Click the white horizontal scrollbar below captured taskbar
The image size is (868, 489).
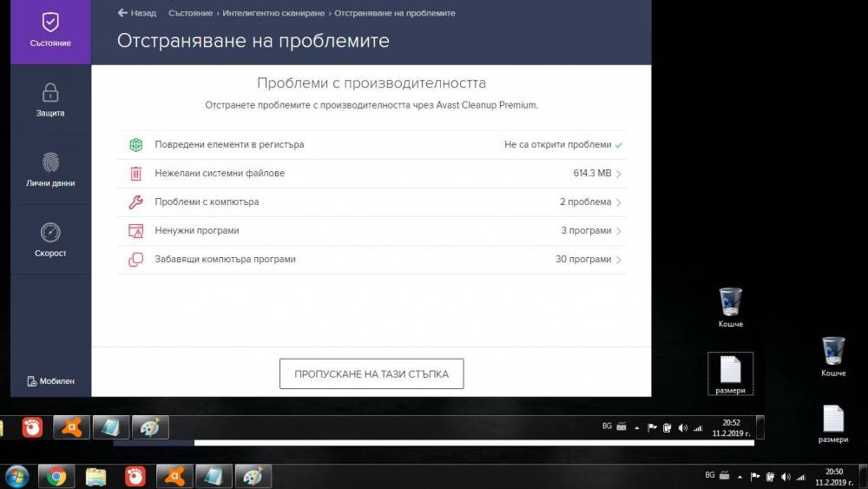pos(474,442)
